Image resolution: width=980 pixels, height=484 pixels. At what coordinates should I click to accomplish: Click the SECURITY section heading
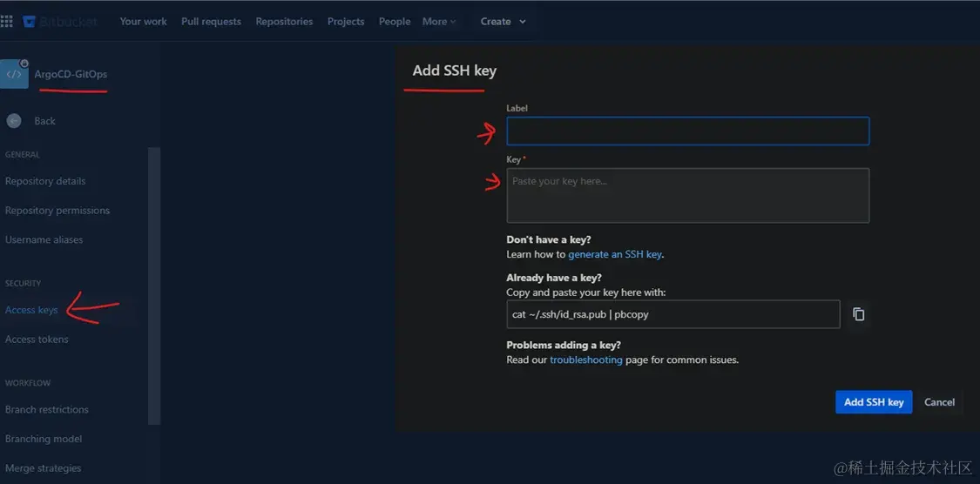[x=24, y=284]
